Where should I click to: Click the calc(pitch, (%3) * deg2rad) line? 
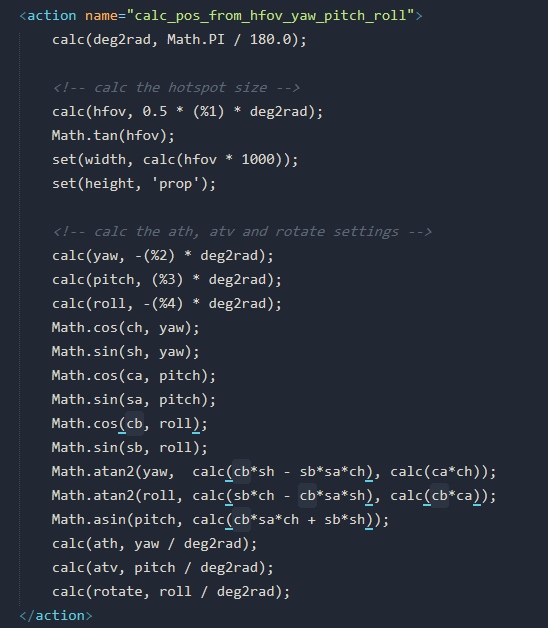coord(167,280)
